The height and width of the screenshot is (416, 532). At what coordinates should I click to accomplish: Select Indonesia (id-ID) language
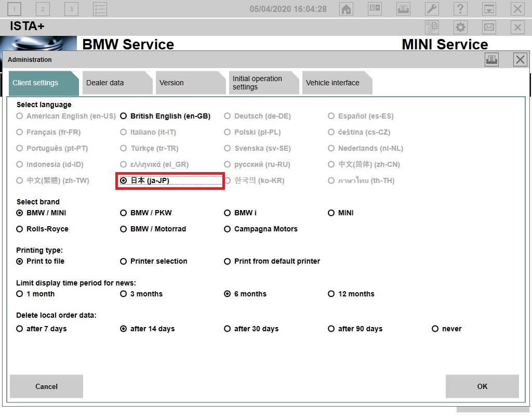50,164
